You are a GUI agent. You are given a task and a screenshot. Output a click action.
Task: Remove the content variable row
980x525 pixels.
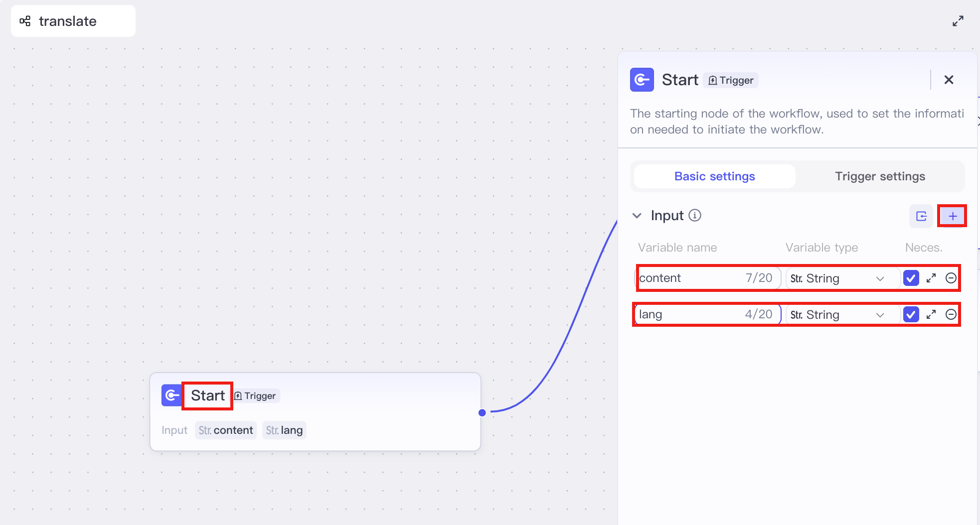pos(951,278)
